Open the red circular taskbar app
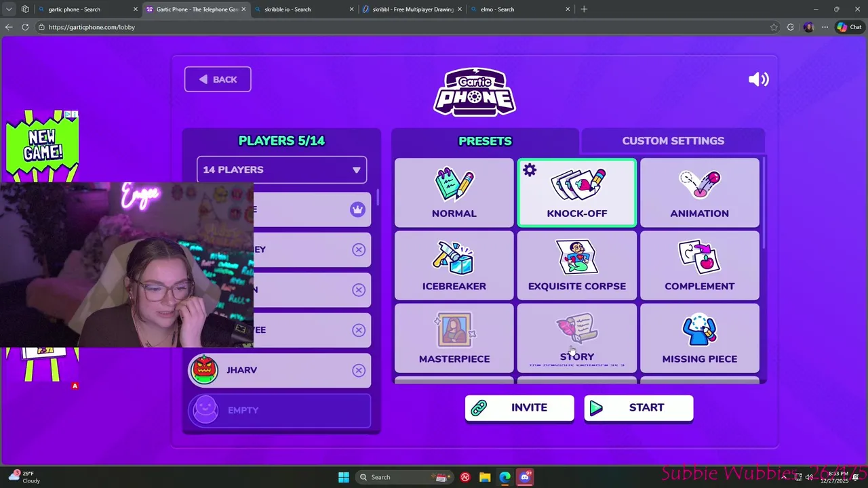The image size is (868, 488). [x=465, y=477]
